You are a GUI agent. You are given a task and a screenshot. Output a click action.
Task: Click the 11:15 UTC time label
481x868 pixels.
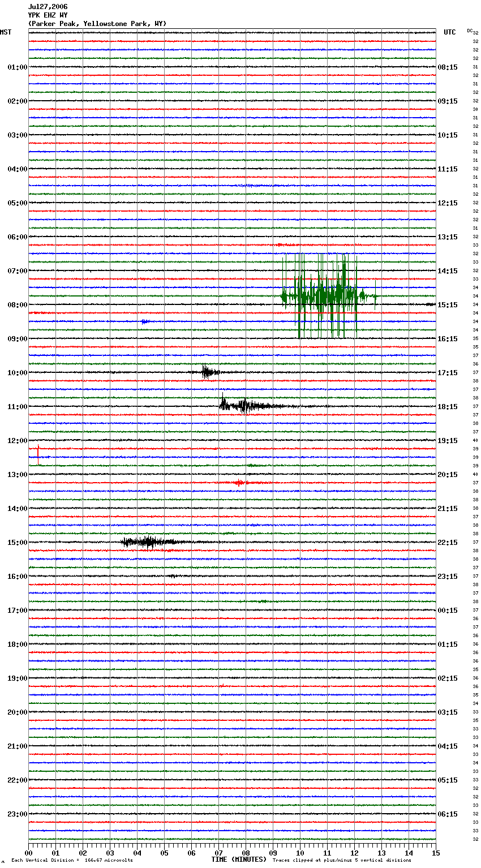[x=448, y=169]
